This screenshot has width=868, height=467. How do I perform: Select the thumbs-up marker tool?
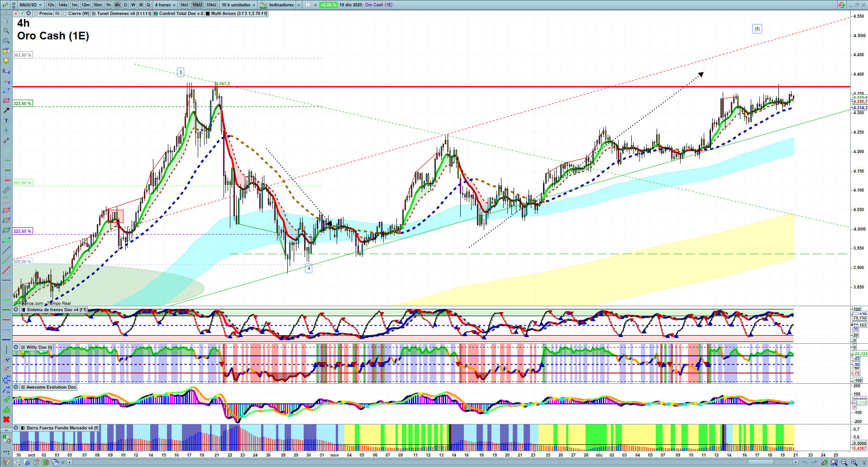click(x=6, y=409)
